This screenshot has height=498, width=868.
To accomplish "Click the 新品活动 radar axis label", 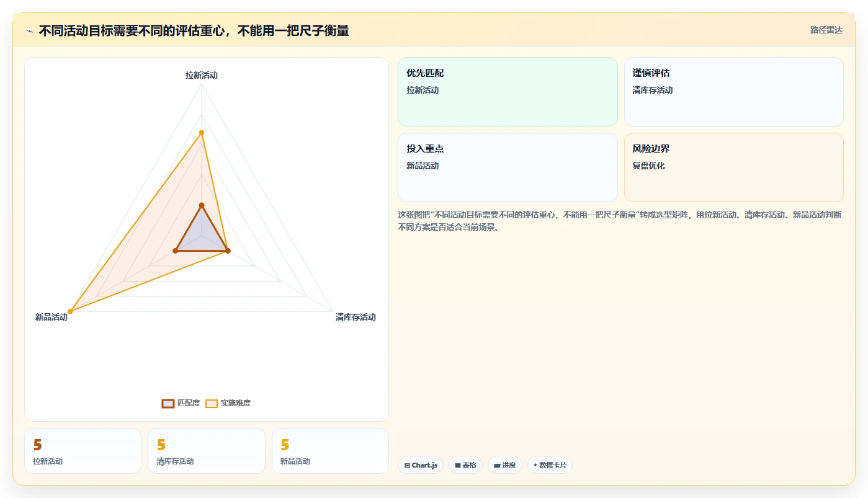I will click(x=51, y=317).
